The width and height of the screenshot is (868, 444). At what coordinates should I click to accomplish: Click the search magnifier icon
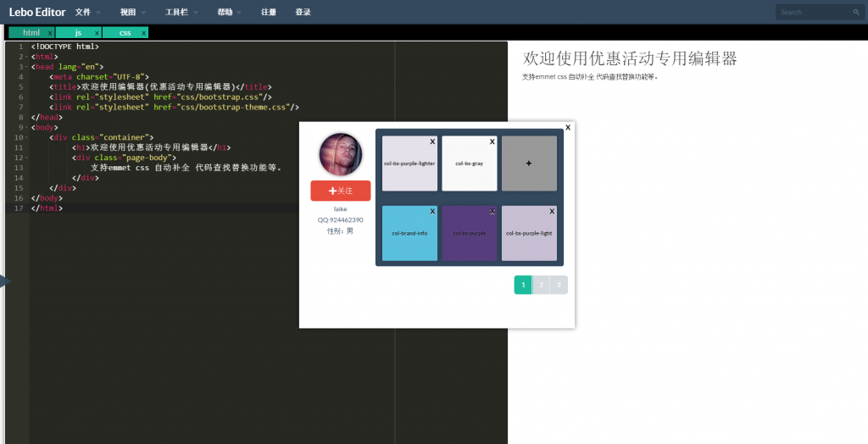856,13
